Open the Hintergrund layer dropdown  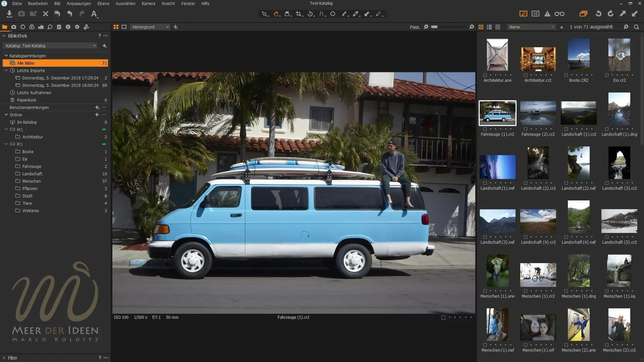pos(150,27)
